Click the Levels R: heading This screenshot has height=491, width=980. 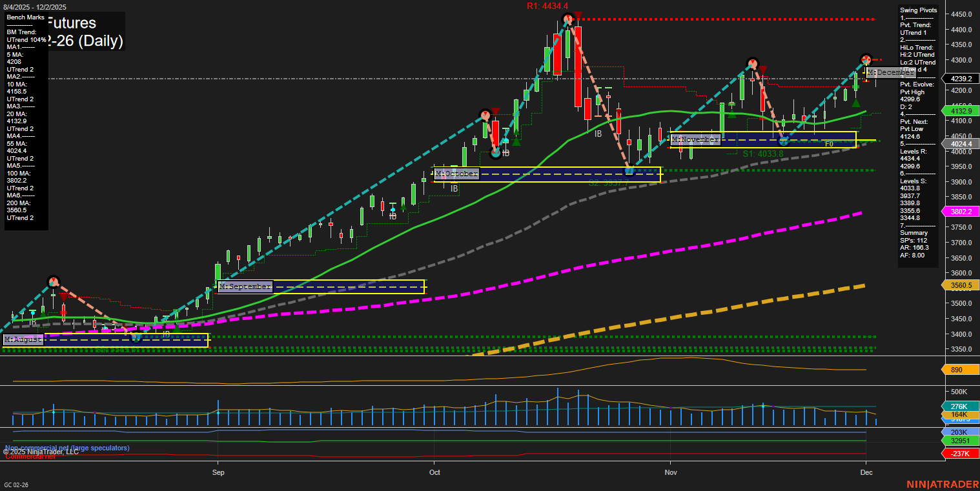tap(914, 151)
